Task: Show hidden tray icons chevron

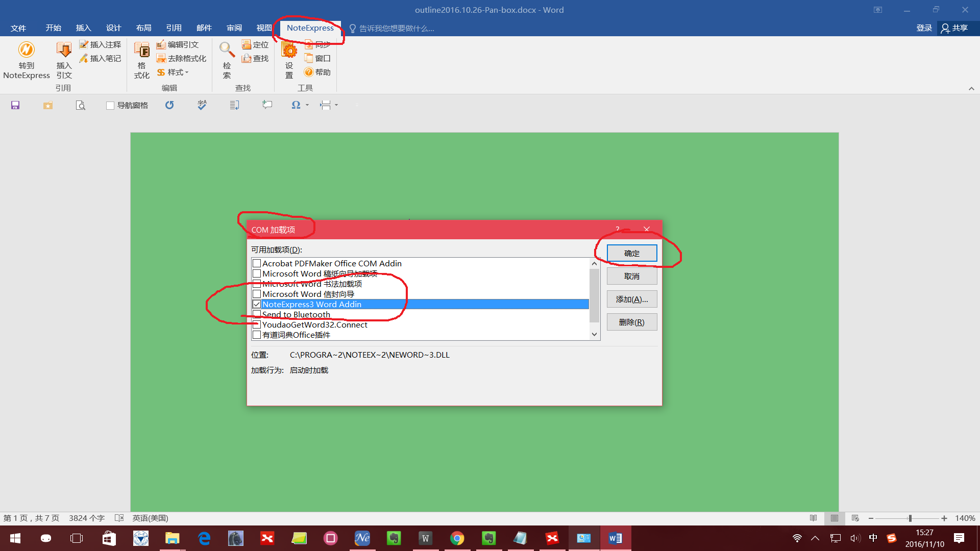Action: (x=815, y=538)
